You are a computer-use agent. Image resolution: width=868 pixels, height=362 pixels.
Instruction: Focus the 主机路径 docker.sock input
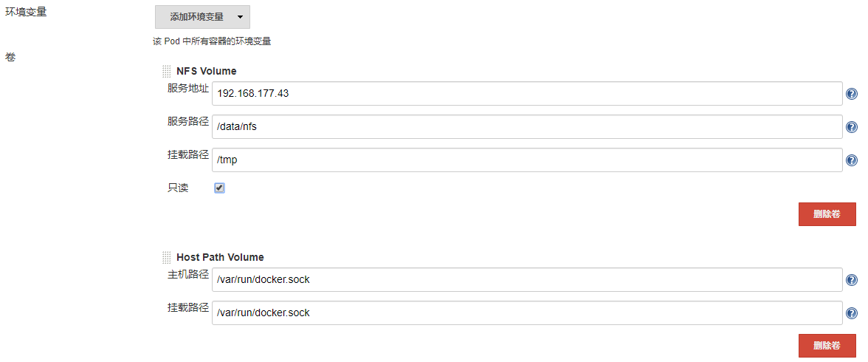click(527, 279)
